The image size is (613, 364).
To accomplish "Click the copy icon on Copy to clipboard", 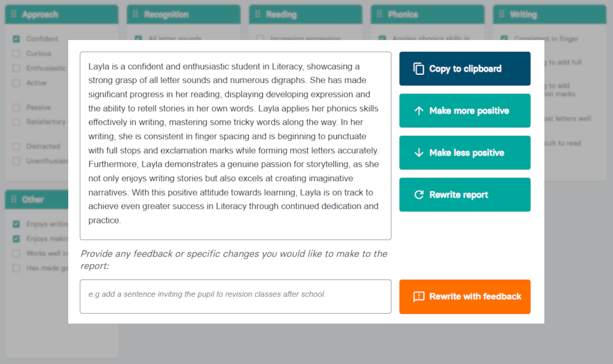I will 418,68.
